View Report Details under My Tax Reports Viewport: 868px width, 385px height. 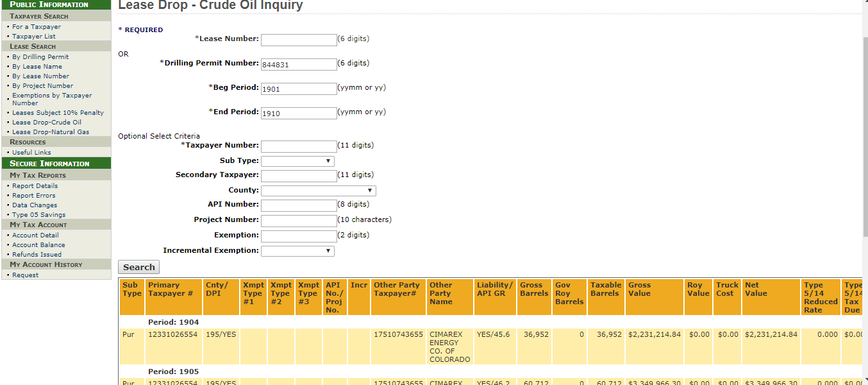35,186
